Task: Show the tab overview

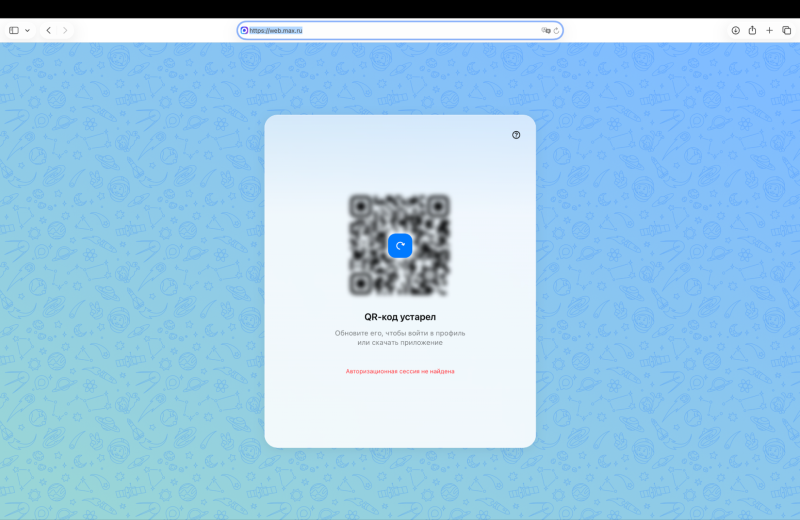Action: coord(787,31)
